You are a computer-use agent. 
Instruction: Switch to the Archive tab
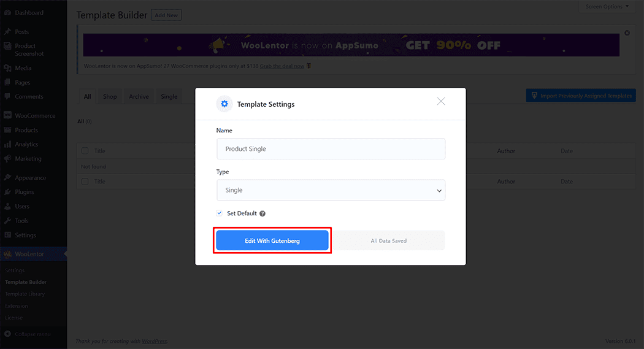pos(139,96)
